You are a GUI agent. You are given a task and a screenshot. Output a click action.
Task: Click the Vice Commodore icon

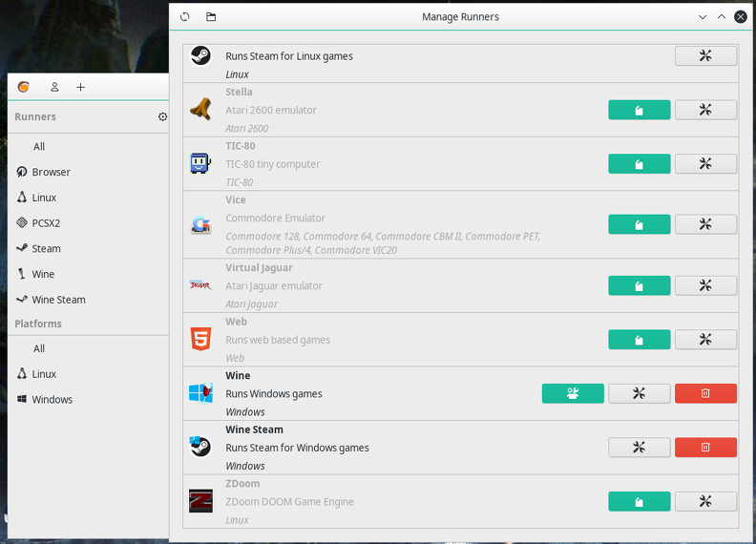[x=200, y=224]
